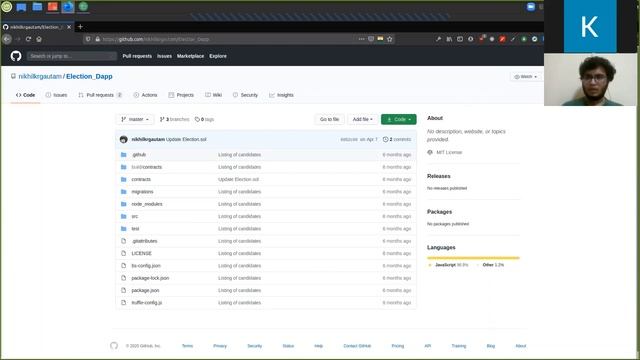Open the MIT License link
Image resolution: width=640 pixels, height=360 pixels.
449,152
